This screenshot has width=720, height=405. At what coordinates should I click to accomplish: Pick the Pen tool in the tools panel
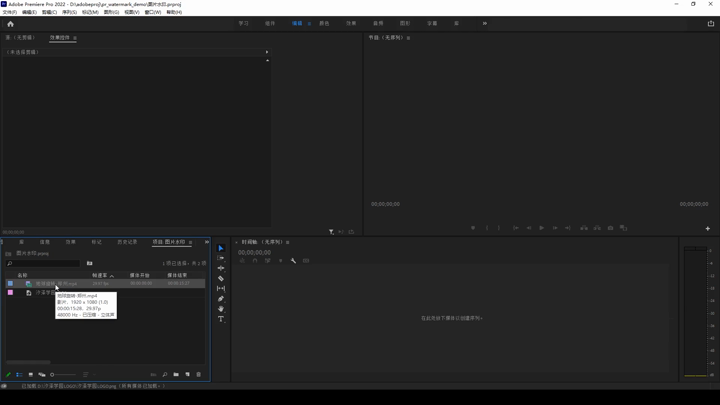(221, 299)
